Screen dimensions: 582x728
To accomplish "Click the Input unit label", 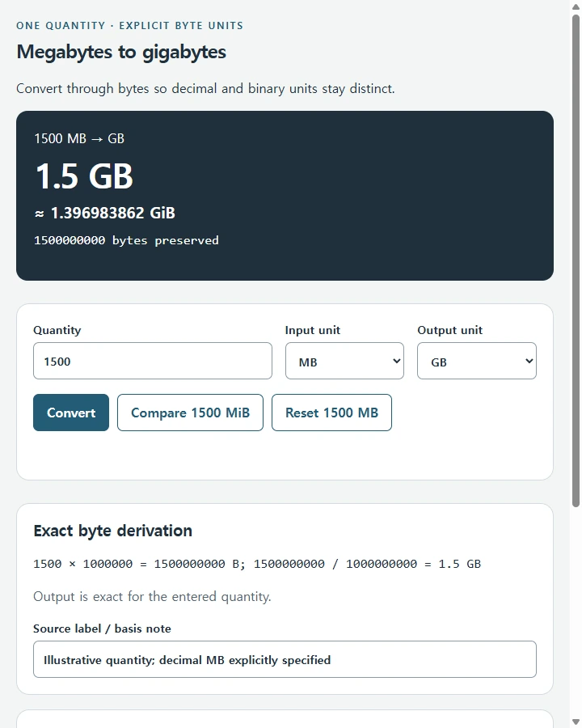I will [x=313, y=330].
